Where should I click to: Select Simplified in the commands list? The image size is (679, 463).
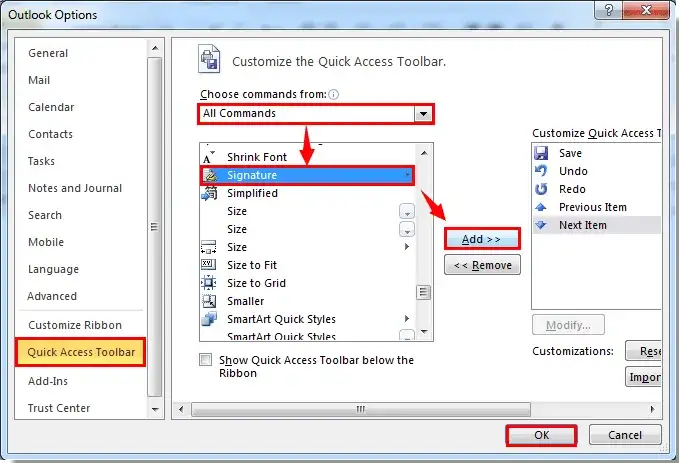307,193
